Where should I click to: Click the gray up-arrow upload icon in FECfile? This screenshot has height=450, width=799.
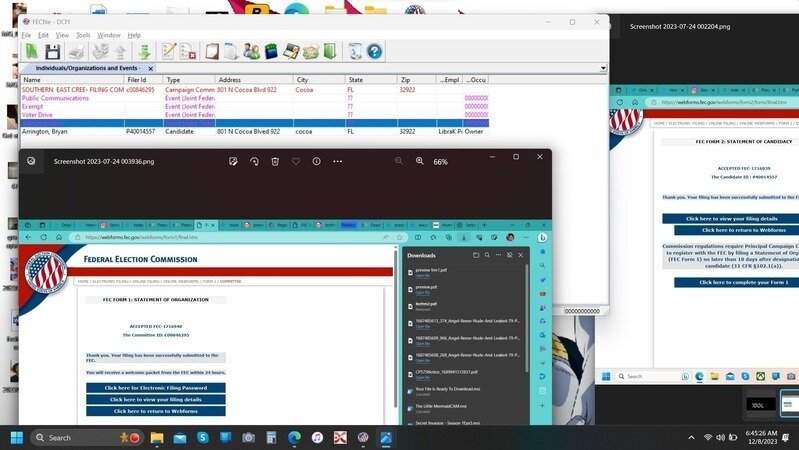pyautogui.click(x=120, y=51)
